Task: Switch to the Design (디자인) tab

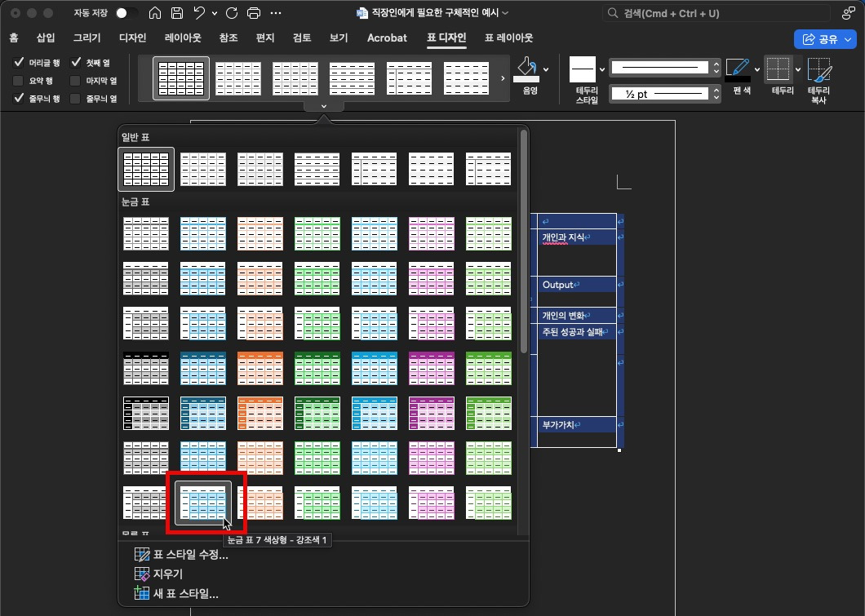Action: tap(132, 38)
